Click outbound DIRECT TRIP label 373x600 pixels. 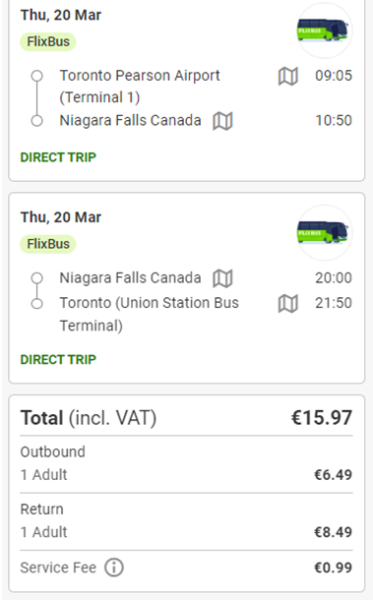(58, 157)
